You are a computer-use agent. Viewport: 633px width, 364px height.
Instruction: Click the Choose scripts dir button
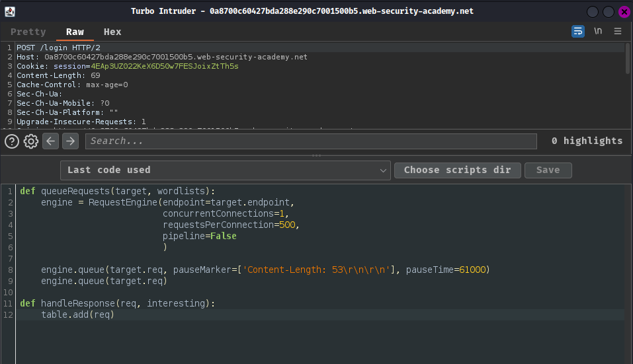coord(458,170)
